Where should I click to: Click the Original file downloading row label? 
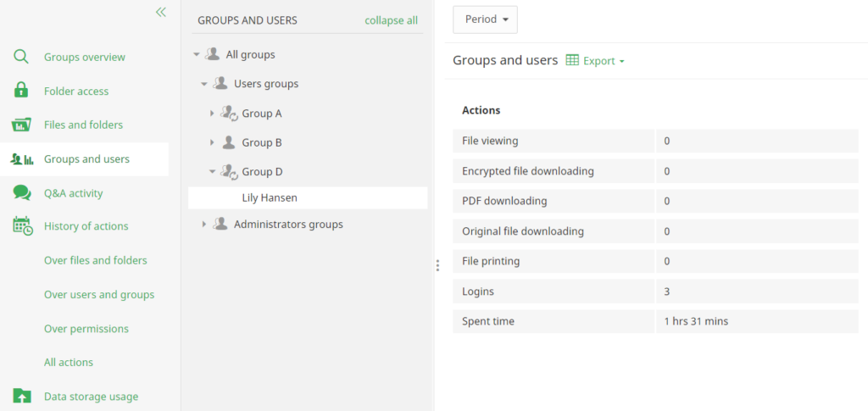pyautogui.click(x=523, y=231)
